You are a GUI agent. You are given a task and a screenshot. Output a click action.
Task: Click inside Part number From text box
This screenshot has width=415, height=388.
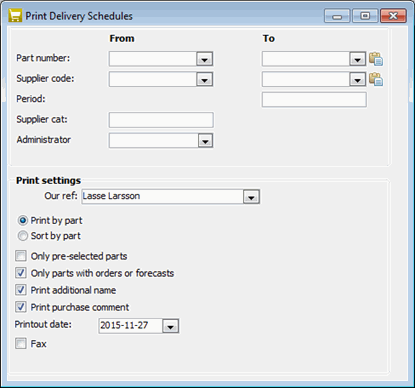pyautogui.click(x=153, y=59)
